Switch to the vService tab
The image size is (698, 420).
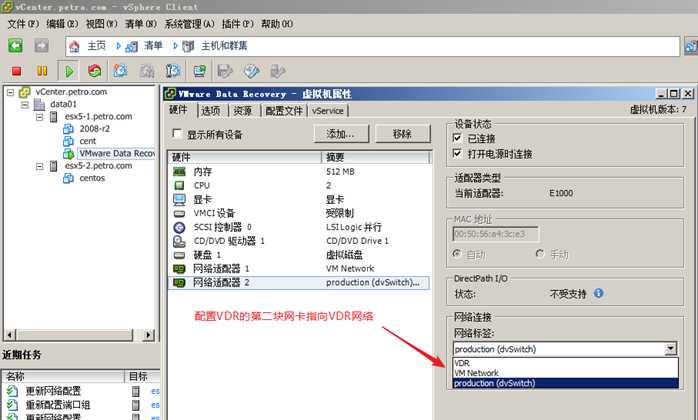(328, 110)
